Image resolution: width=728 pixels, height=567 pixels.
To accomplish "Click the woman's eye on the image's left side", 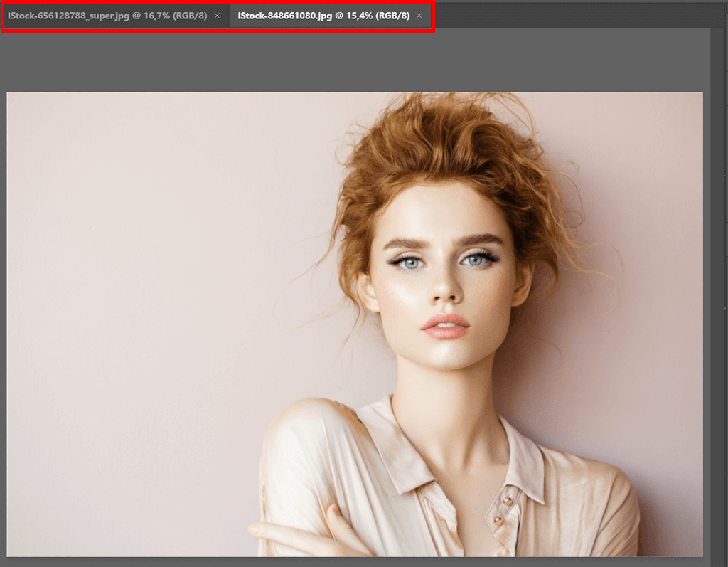I will (410, 263).
